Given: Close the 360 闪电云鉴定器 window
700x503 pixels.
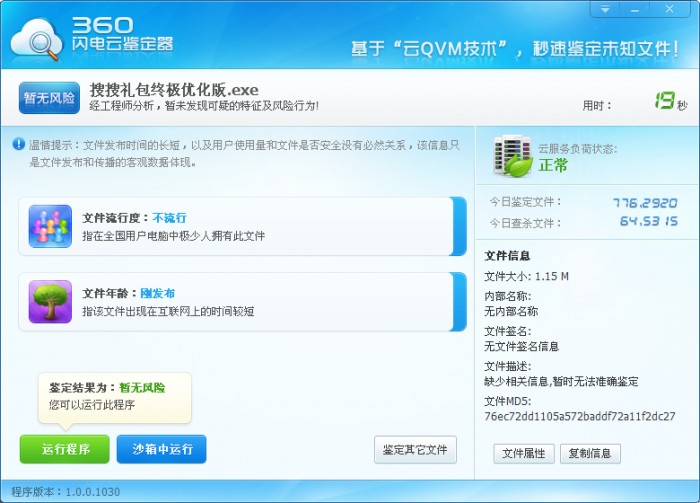Looking at the screenshot, I should [x=669, y=9].
